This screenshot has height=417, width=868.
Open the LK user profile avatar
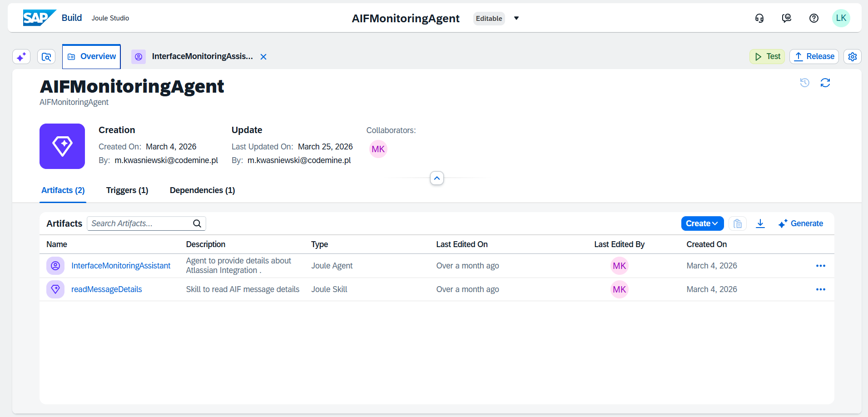pyautogui.click(x=841, y=18)
